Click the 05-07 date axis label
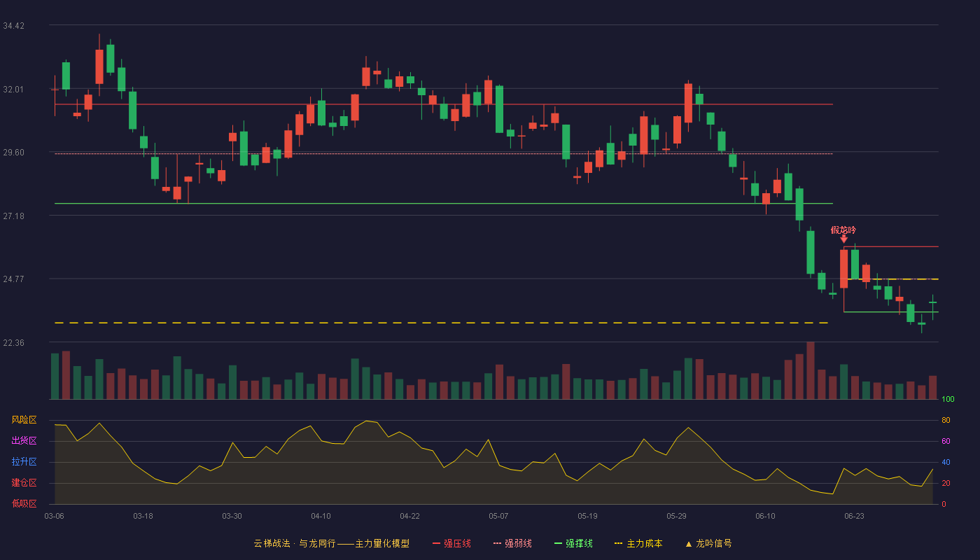980x560 pixels. coord(498,516)
